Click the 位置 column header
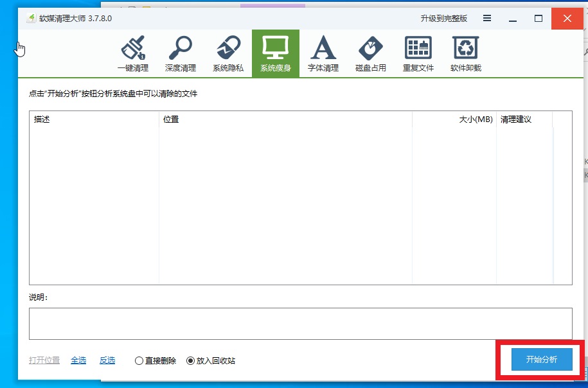This screenshot has height=388, width=588. click(x=285, y=119)
